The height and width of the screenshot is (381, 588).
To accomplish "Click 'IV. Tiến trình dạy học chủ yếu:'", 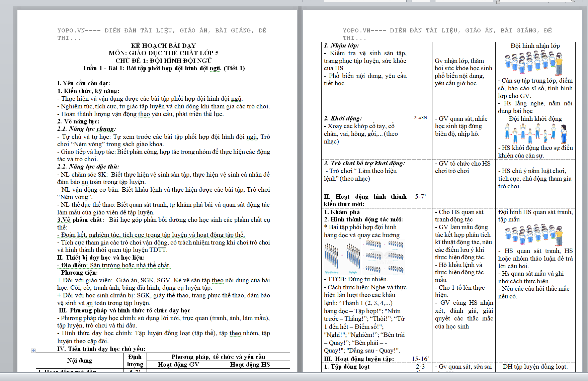I will 101,349.
